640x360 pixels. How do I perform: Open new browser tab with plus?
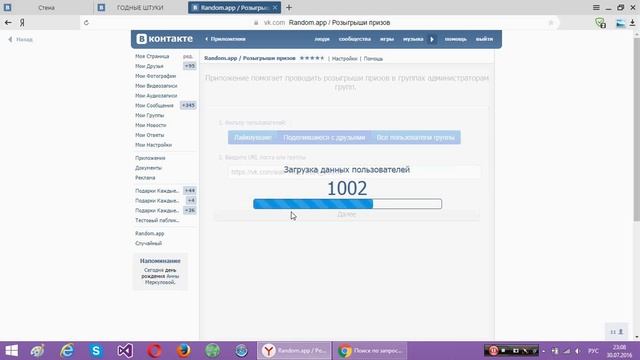[289, 7]
